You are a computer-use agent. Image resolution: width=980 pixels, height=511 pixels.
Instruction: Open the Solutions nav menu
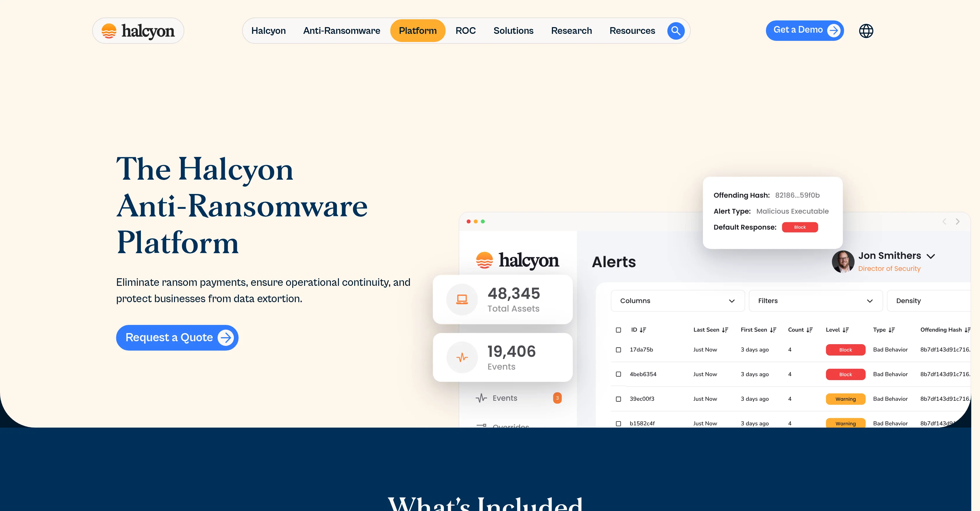pos(513,31)
